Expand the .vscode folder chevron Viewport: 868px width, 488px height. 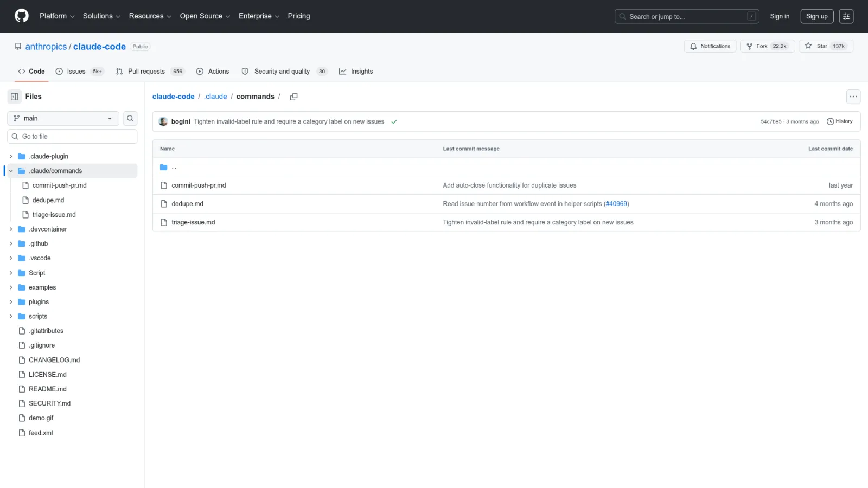pyautogui.click(x=11, y=258)
